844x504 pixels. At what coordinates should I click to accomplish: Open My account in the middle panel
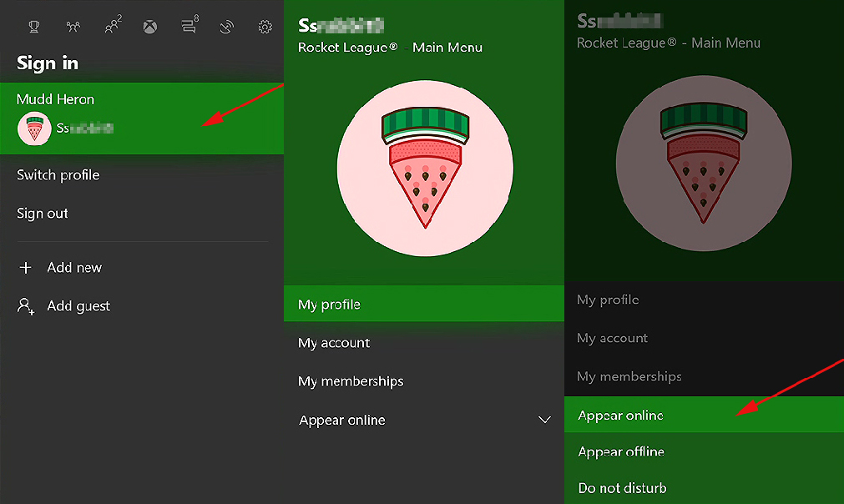pyautogui.click(x=423, y=343)
